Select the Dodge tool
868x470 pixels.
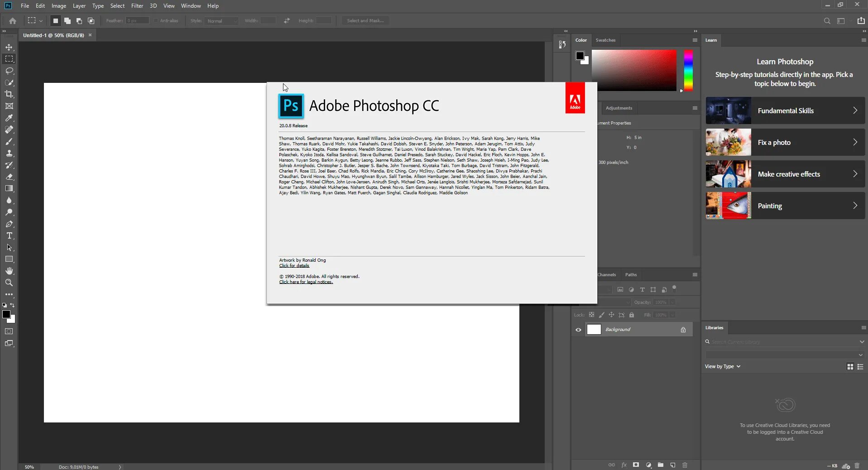[9, 212]
